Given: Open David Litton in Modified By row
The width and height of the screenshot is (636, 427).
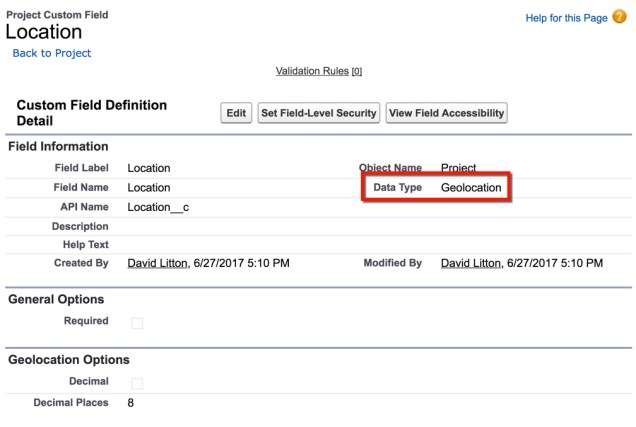Looking at the screenshot, I should coord(472,263).
